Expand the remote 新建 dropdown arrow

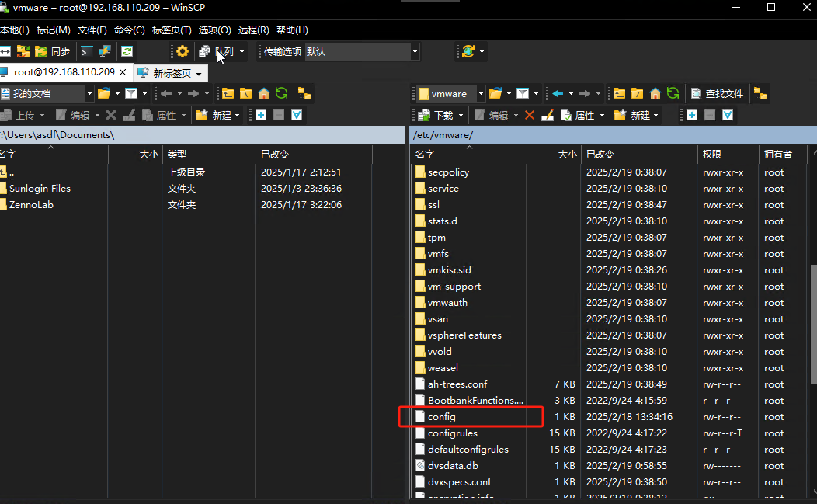655,115
